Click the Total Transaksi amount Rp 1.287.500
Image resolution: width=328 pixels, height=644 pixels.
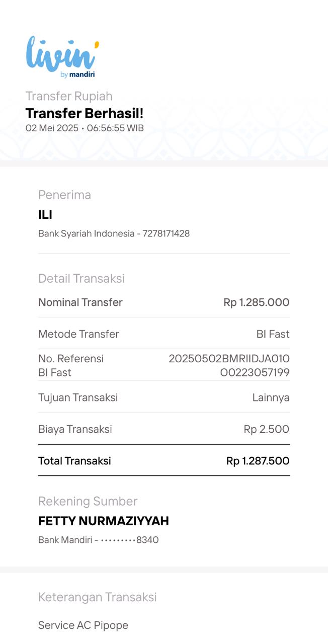(x=258, y=461)
